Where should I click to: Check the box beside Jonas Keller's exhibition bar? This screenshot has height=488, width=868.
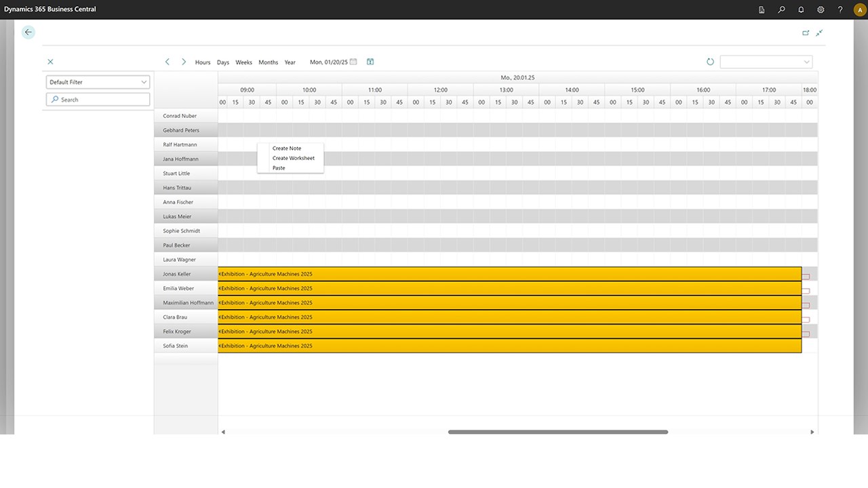pos(805,276)
